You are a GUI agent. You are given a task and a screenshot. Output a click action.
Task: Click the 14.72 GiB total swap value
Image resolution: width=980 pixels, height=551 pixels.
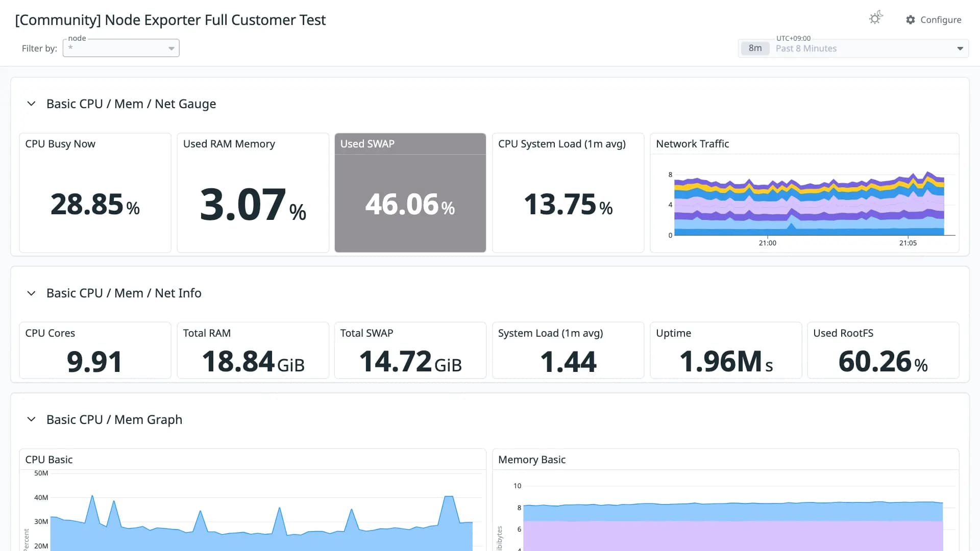(410, 362)
